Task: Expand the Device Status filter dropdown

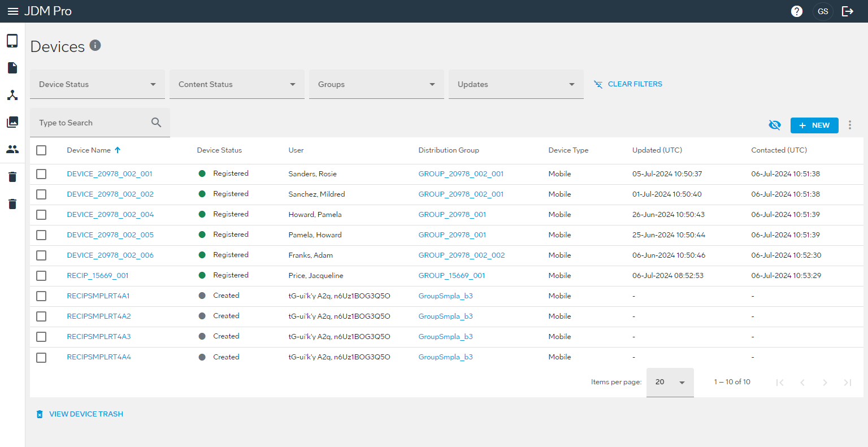Action: point(97,84)
